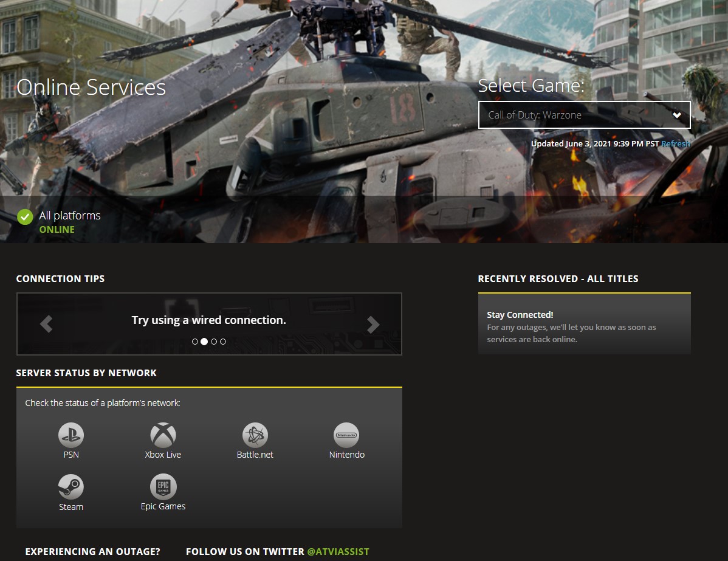
Task: Click the Nintendo label text
Action: (x=347, y=455)
